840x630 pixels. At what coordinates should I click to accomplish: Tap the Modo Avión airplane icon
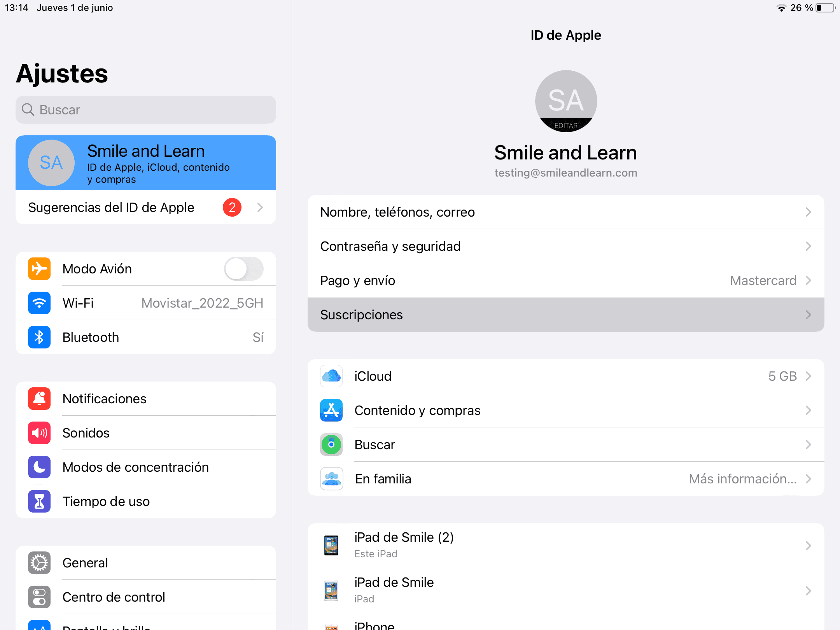(x=39, y=269)
